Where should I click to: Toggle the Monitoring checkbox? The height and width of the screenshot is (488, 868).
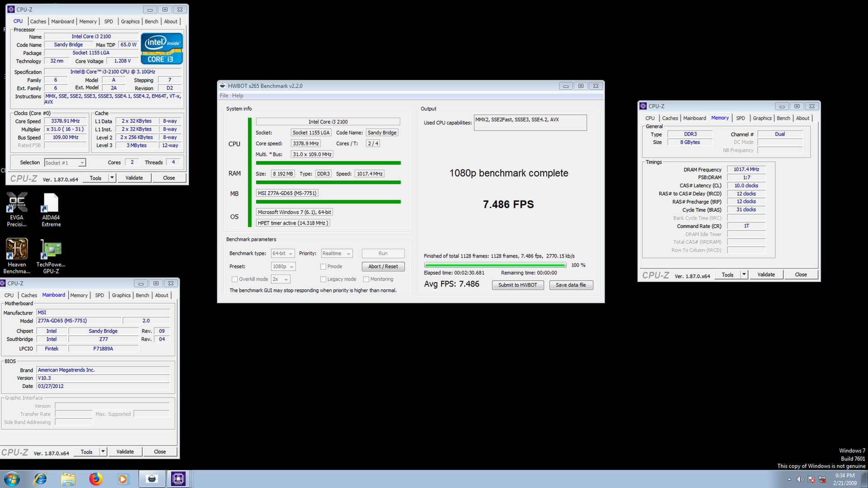point(366,279)
